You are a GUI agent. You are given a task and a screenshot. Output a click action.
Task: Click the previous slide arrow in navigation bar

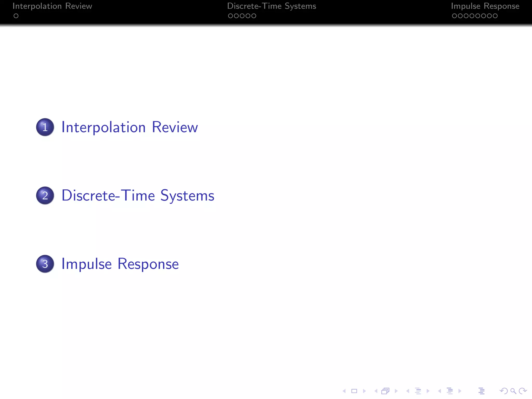pyautogui.click(x=344, y=391)
